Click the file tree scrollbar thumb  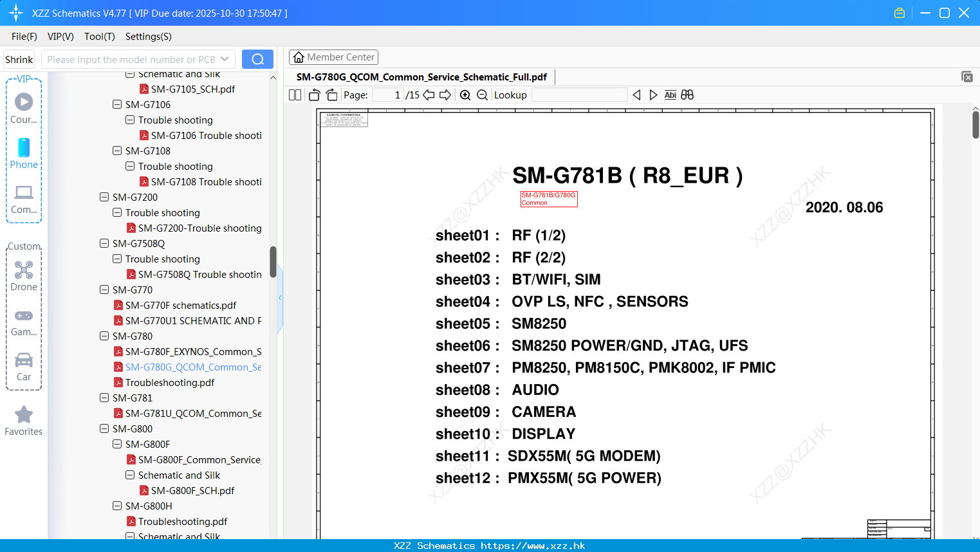click(x=273, y=262)
